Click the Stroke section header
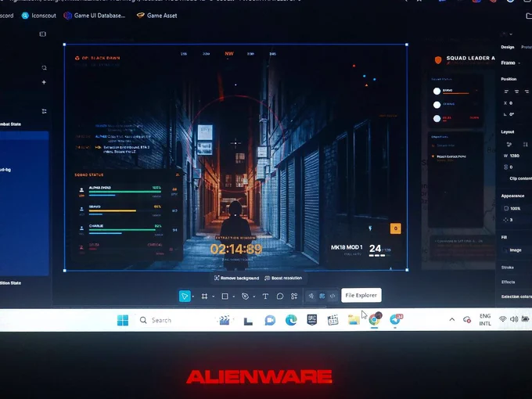Viewport: 532px width, 399px height. point(508,268)
